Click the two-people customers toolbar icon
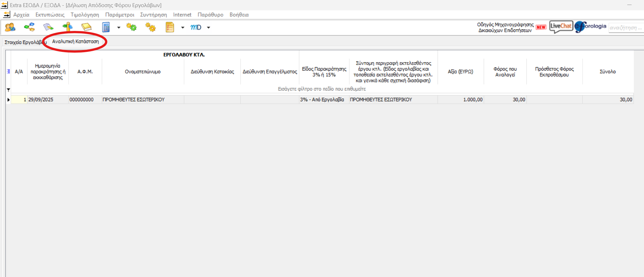Image resolution: width=644 pixels, height=277 pixels. tap(10, 27)
